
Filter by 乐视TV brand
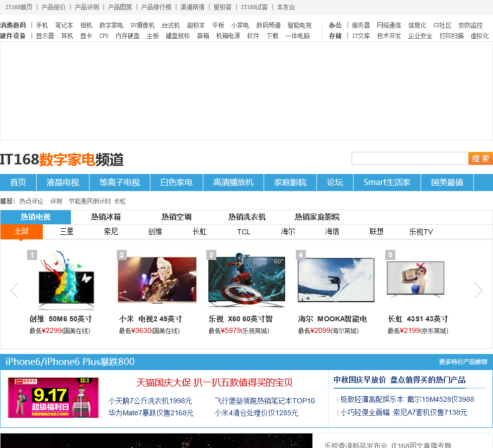point(421,232)
